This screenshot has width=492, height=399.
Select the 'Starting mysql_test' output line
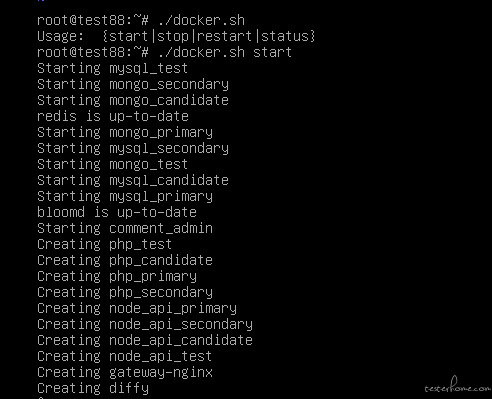113,69
